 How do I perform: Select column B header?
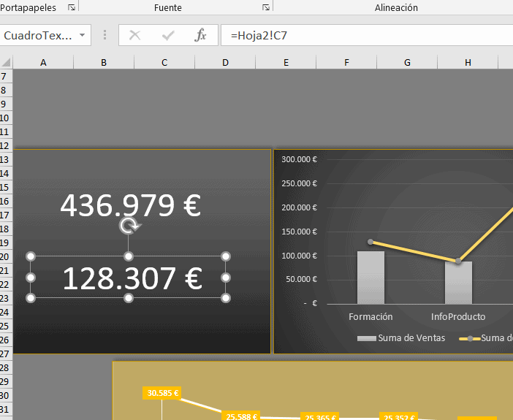tap(104, 62)
